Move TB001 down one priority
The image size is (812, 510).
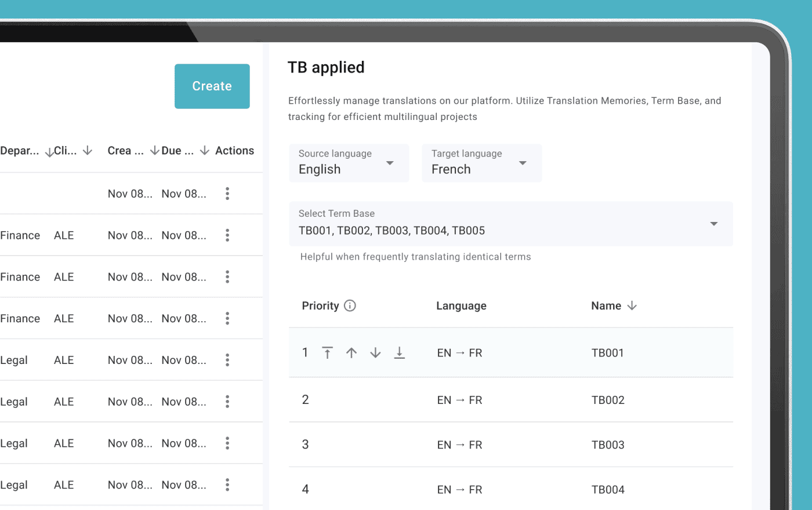pyautogui.click(x=375, y=353)
